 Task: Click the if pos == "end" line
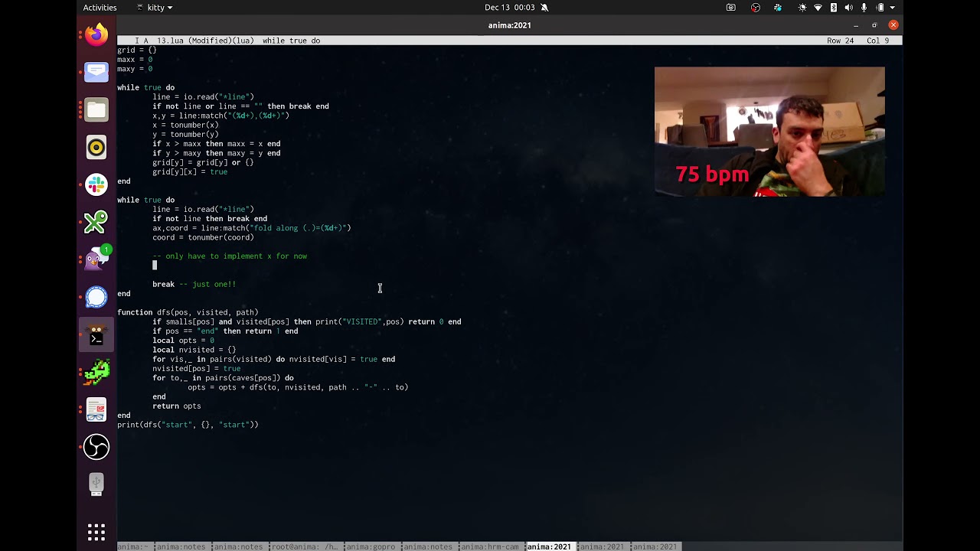tap(225, 331)
